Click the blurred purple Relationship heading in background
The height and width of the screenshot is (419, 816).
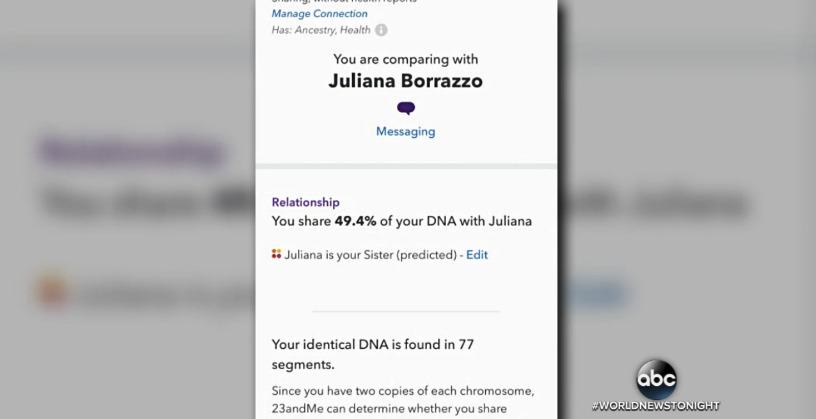pos(131,153)
